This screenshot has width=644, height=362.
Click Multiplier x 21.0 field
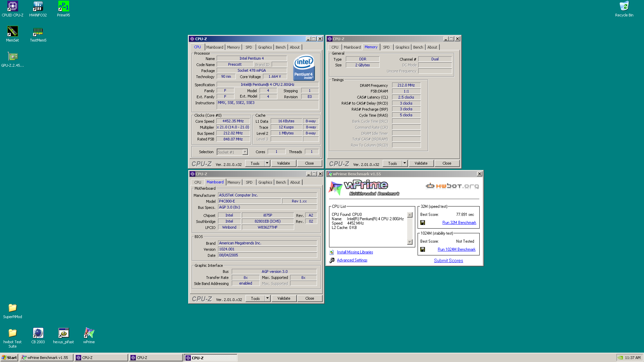point(233,127)
